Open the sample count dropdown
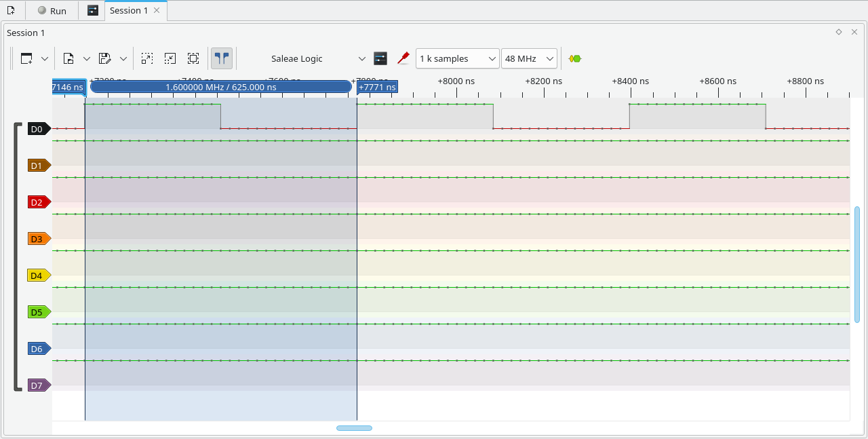The width and height of the screenshot is (868, 439). 457,58
